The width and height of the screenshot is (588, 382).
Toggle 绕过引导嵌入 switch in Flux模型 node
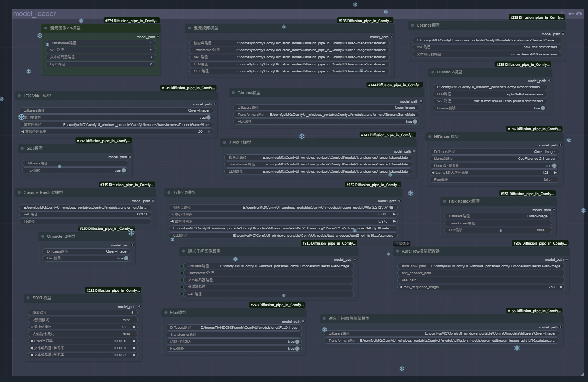[297, 342]
